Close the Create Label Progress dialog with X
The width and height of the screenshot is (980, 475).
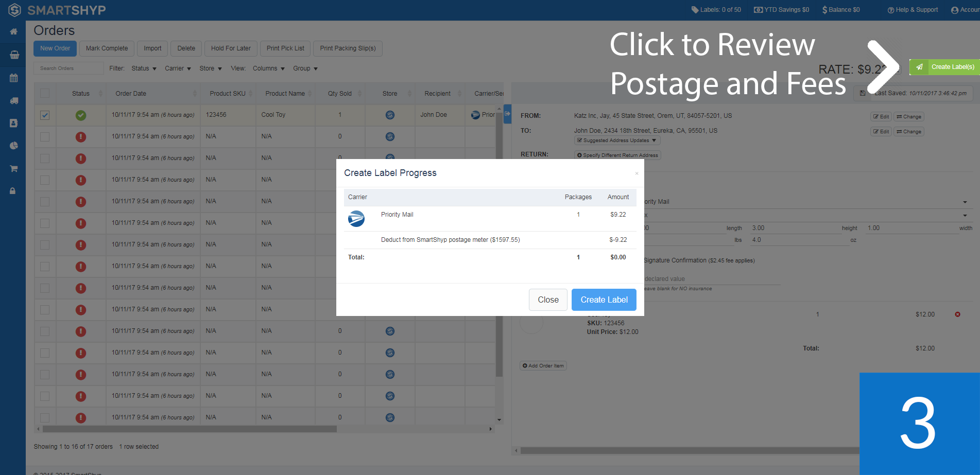click(x=637, y=173)
